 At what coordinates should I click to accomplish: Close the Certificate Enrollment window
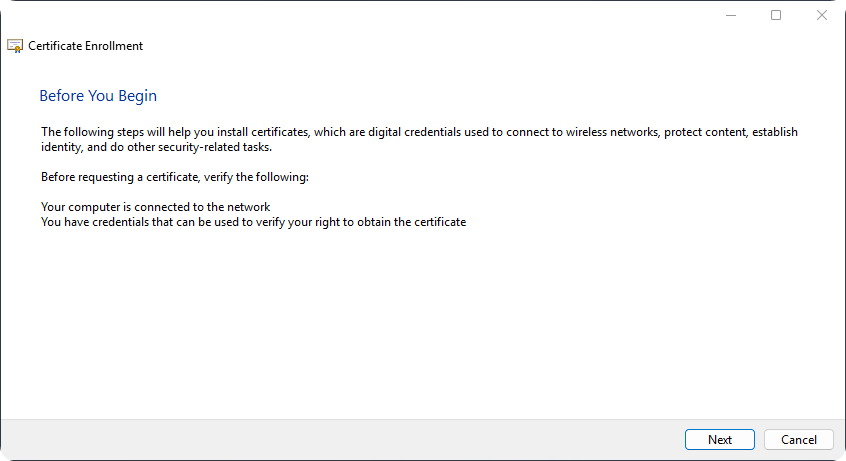[822, 15]
